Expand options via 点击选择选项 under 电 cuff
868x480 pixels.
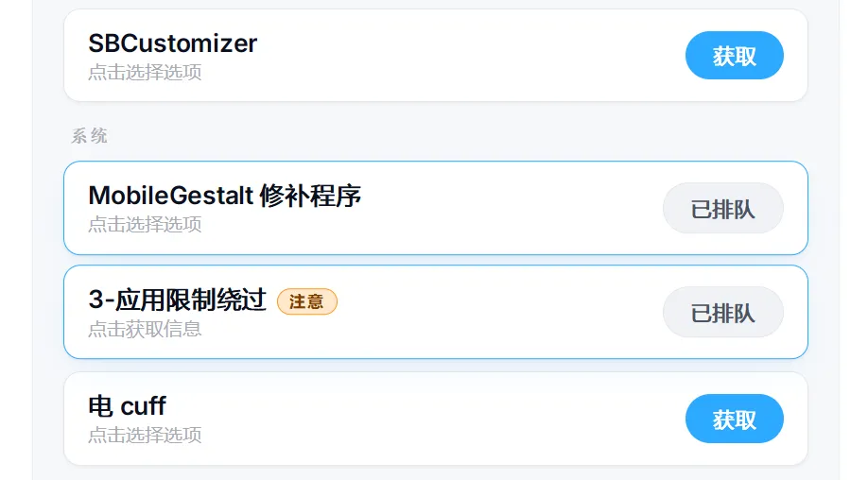coord(145,436)
